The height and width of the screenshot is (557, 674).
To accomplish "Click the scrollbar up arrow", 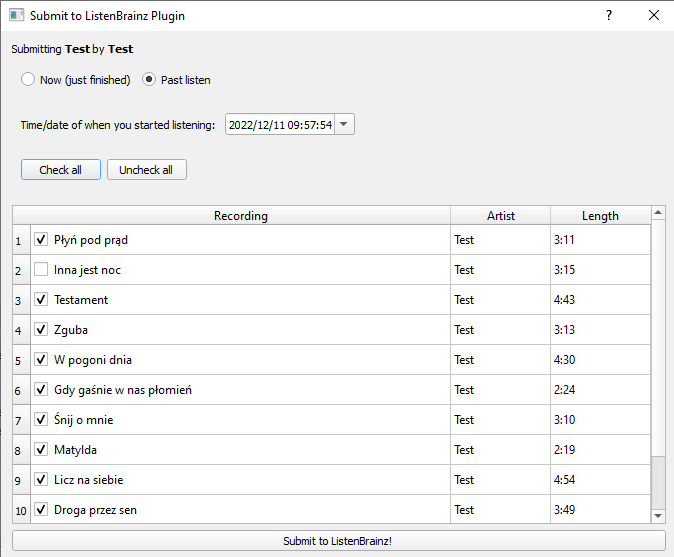I will tap(658, 213).
